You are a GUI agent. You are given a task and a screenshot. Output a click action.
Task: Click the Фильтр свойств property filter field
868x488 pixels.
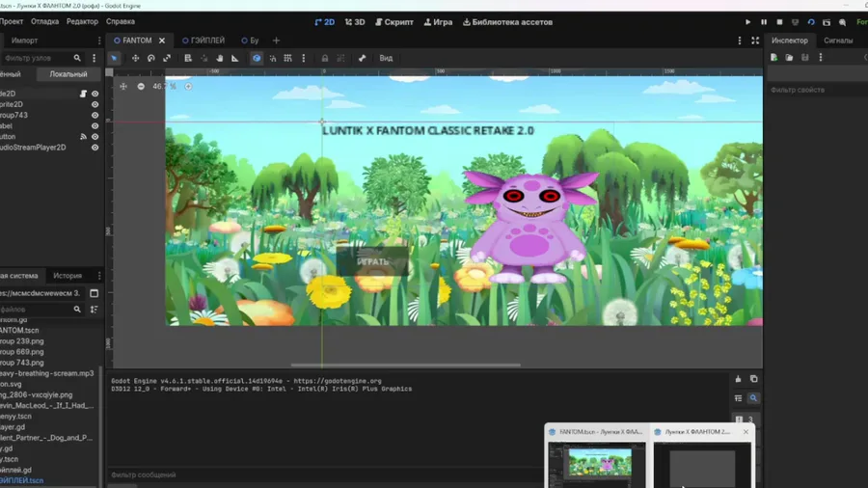point(817,90)
